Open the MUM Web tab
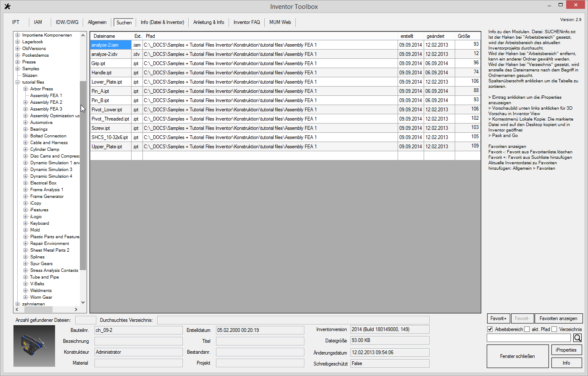 (280, 22)
